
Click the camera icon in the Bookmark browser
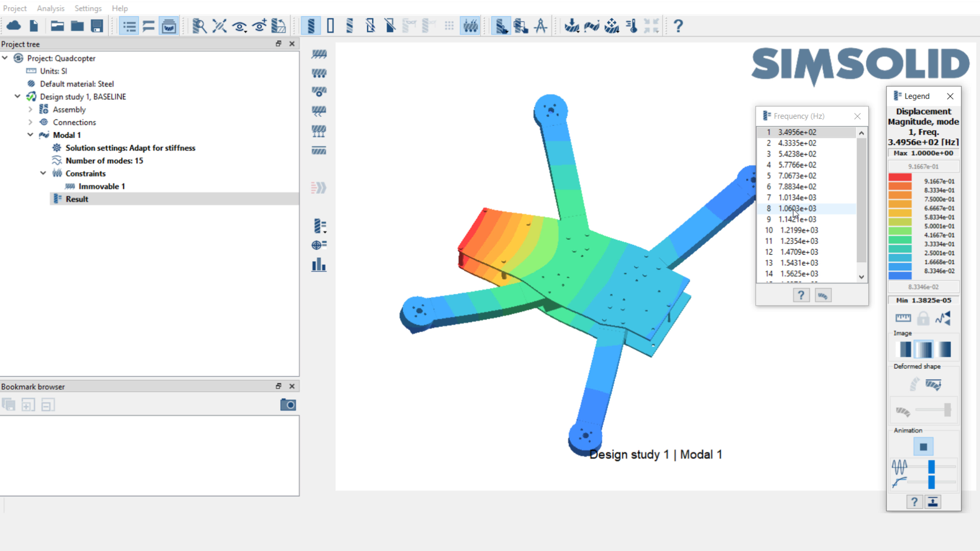tap(288, 405)
